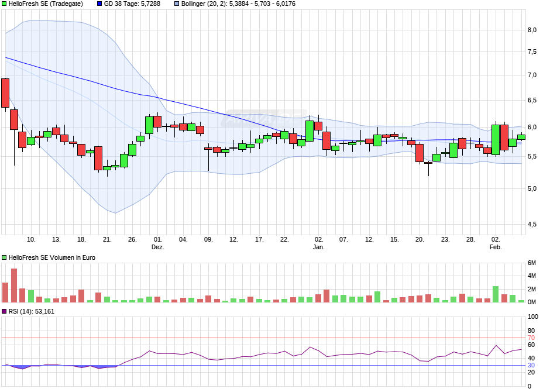Click the "Feb." month label
Image resolution: width=550 pixels, height=392 pixels.
tap(496, 247)
